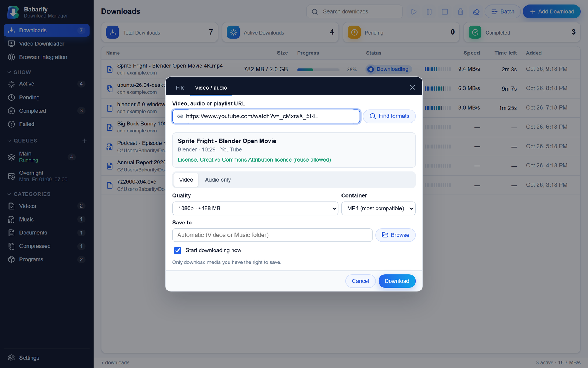Click the 9.4 MB/s speed meter bars
This screenshot has width=588, height=368.
[438, 69]
